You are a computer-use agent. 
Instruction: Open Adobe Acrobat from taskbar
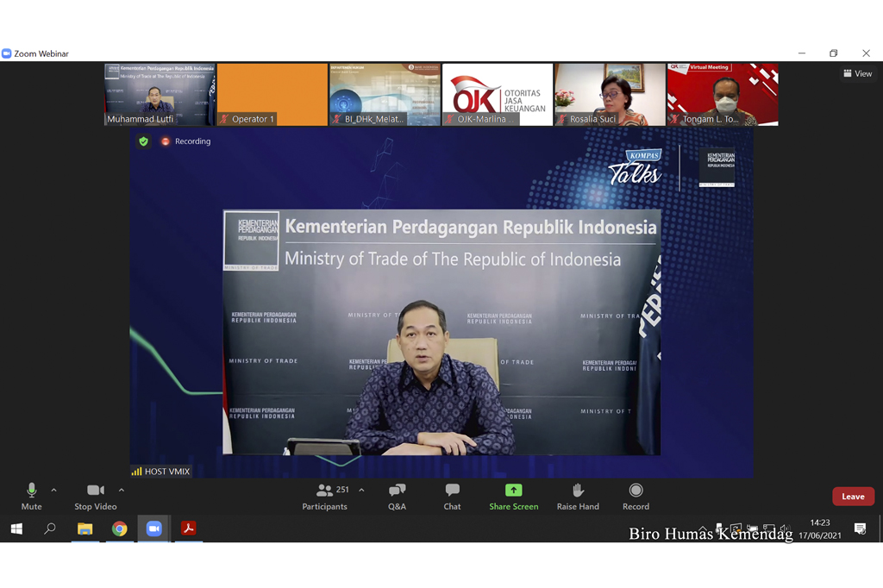tap(188, 529)
